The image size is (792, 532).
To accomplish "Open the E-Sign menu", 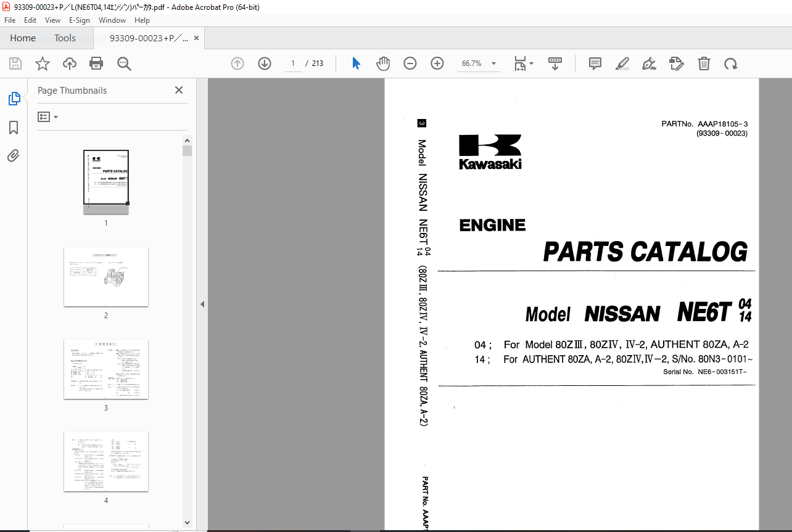I will [80, 20].
